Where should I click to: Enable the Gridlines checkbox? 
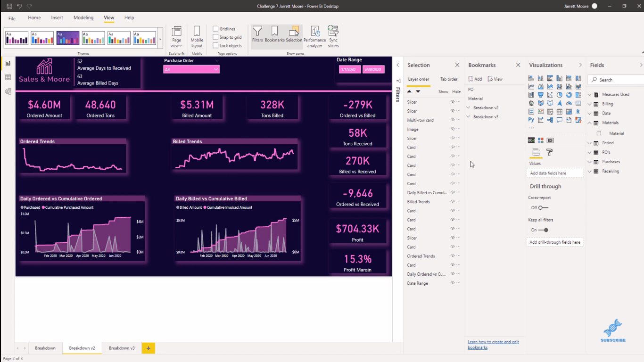click(x=215, y=29)
